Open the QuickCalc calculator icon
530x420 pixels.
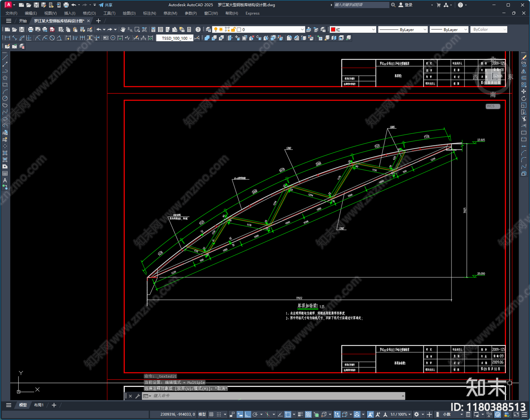[x=189, y=29]
